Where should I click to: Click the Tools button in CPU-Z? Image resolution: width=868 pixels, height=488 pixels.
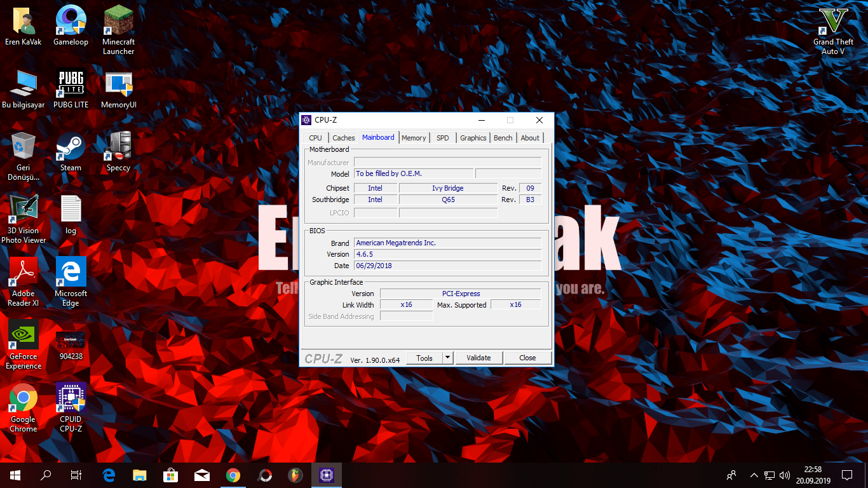point(424,358)
